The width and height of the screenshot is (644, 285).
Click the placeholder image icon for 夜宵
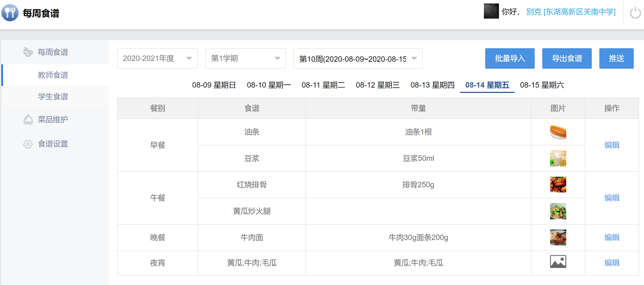click(558, 262)
